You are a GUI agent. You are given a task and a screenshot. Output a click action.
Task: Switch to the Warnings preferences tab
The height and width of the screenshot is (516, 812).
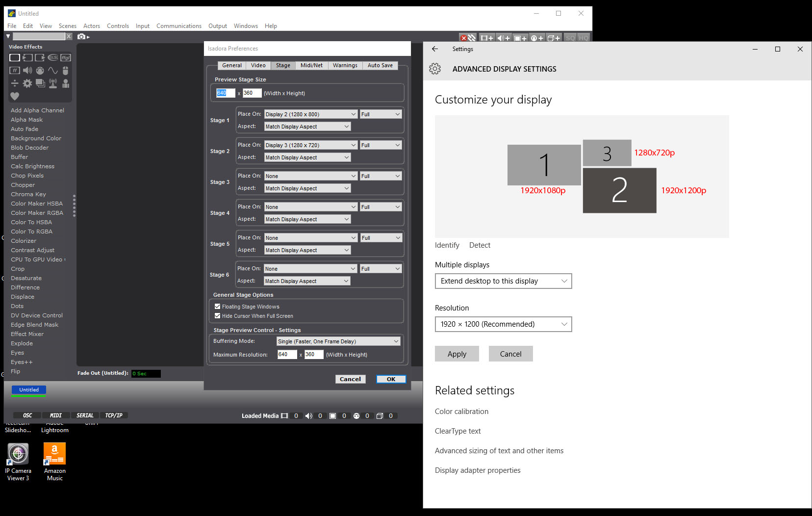click(345, 65)
